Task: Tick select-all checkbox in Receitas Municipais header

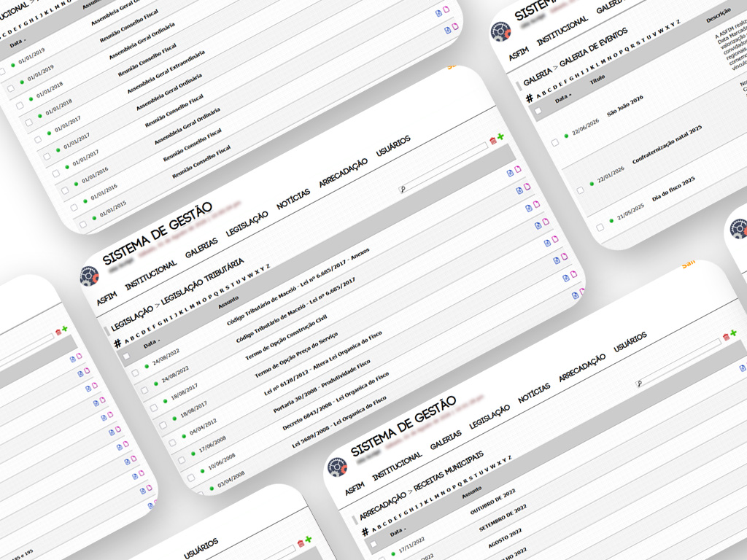Action: click(x=373, y=544)
